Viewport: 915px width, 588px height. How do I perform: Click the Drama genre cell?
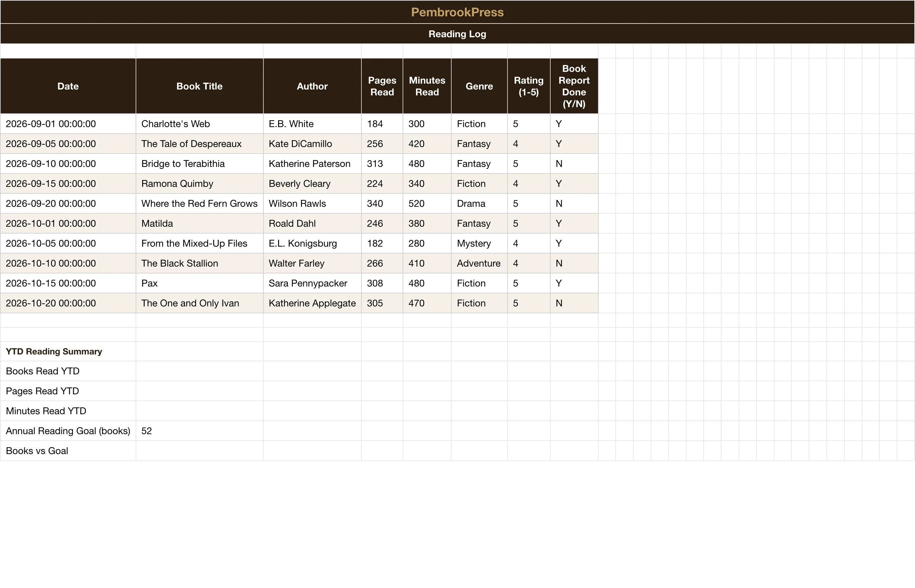pyautogui.click(x=479, y=204)
